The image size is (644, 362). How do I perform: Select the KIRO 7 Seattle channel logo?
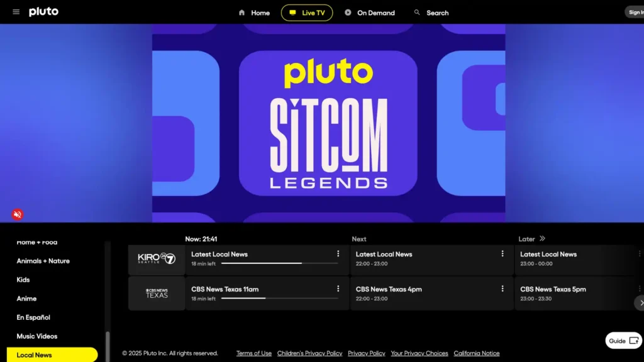157,258
